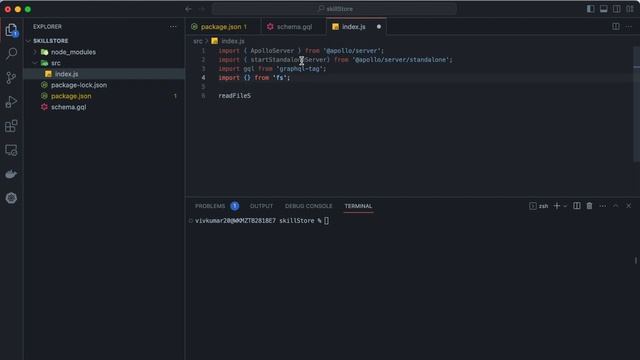Open the OUTPUT panel tab
Screen dimensions: 640x360
pos(261,206)
